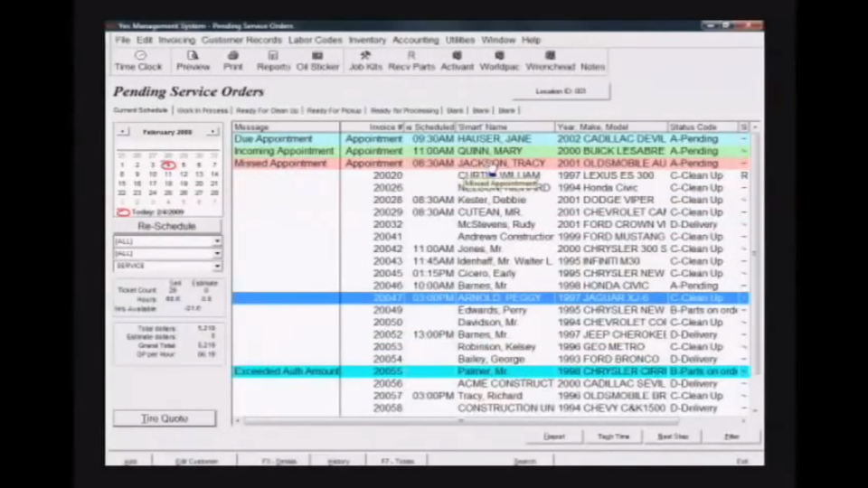The height and width of the screenshot is (488, 868).
Task: Open Notes from the toolbar
Action: [x=592, y=66]
